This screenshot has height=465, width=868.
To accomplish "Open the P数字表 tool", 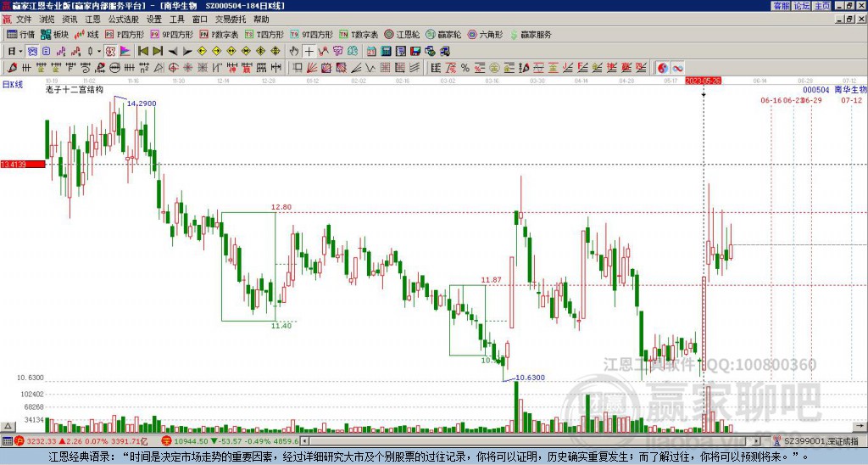I will coord(220,34).
